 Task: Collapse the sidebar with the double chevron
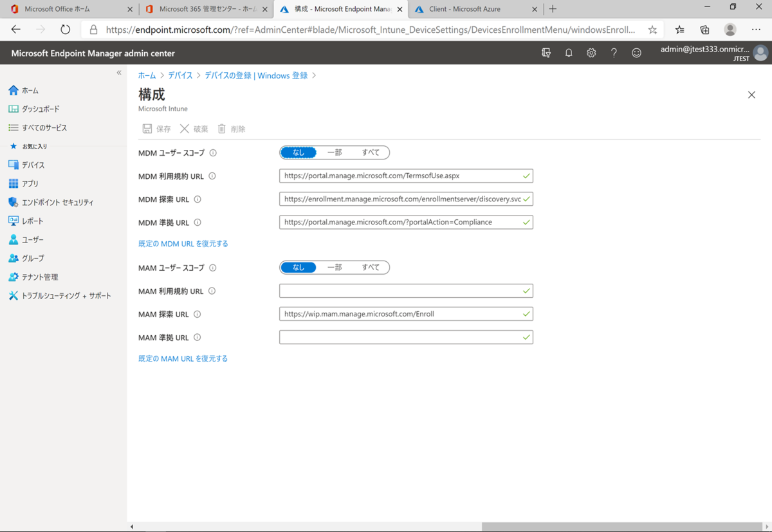pos(119,73)
